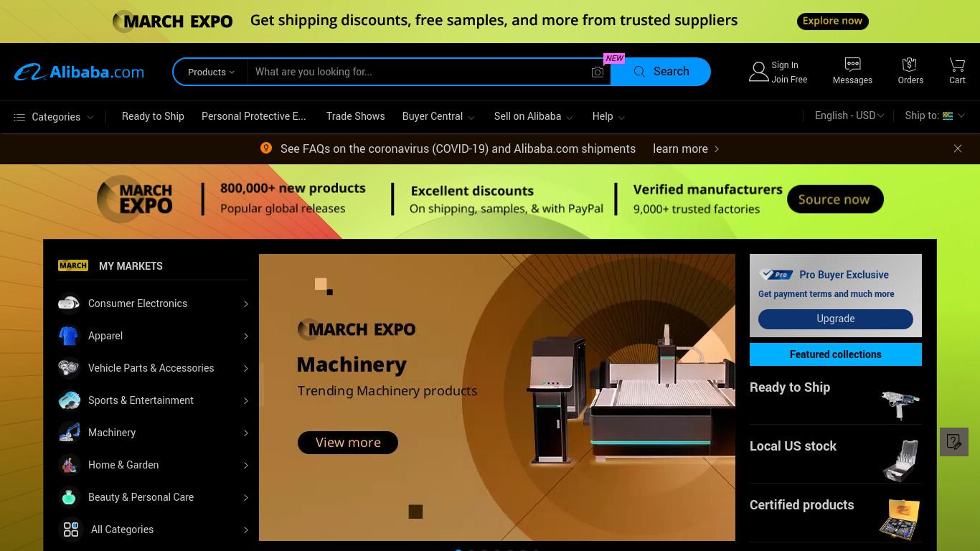The width and height of the screenshot is (980, 551).
Task: Click the US flag ship-to icon
Action: [x=948, y=116]
